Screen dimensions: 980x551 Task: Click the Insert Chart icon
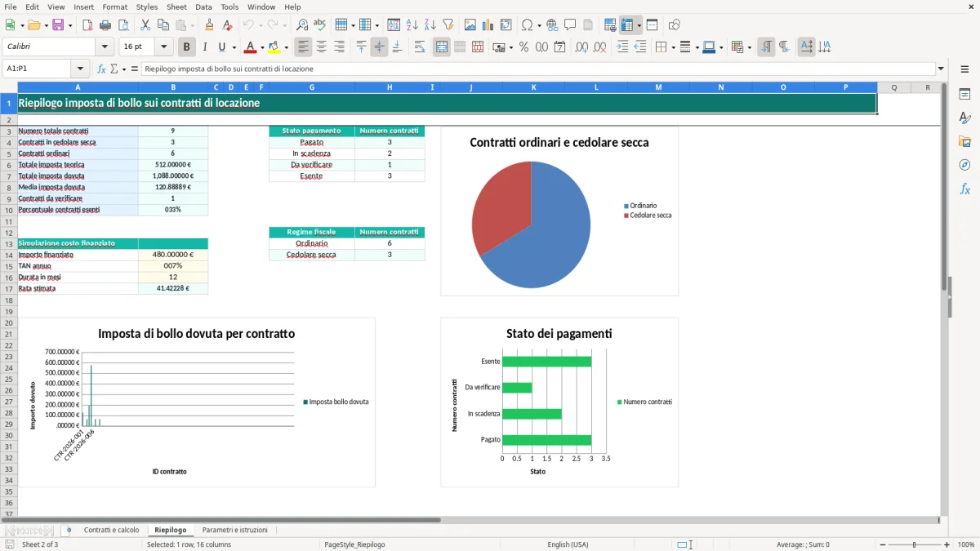[x=488, y=24]
